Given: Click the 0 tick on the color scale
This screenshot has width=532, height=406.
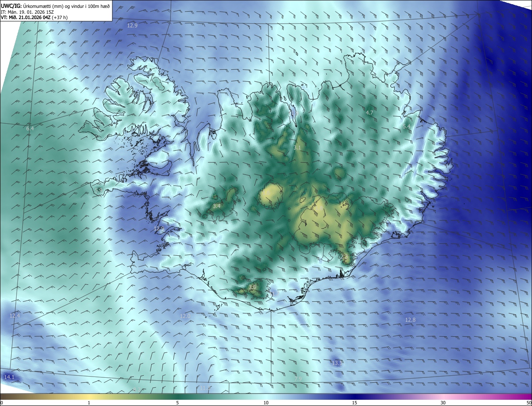Looking at the screenshot, I should (2, 403).
